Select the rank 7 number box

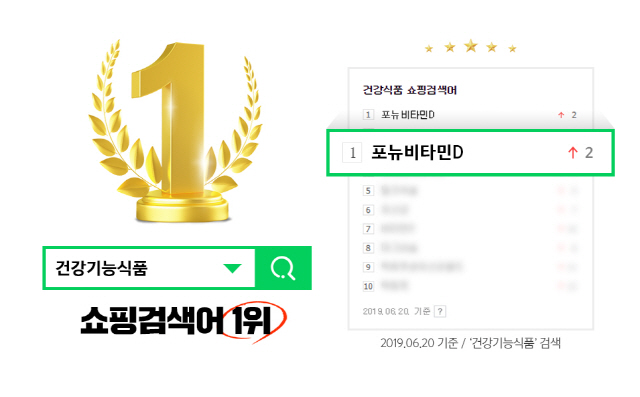click(x=368, y=228)
